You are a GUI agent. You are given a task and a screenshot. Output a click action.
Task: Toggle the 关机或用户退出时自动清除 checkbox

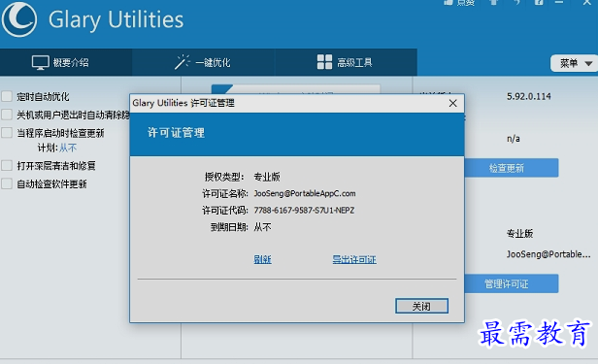pos(7,115)
